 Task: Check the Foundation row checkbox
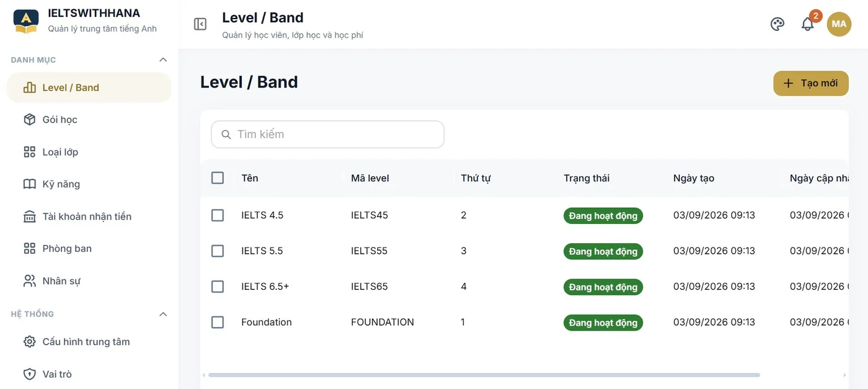[x=218, y=323]
